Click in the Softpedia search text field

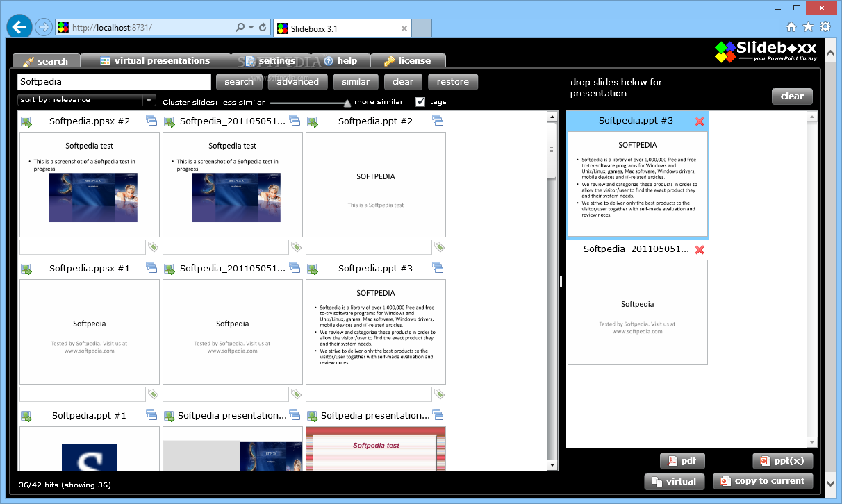coord(114,82)
